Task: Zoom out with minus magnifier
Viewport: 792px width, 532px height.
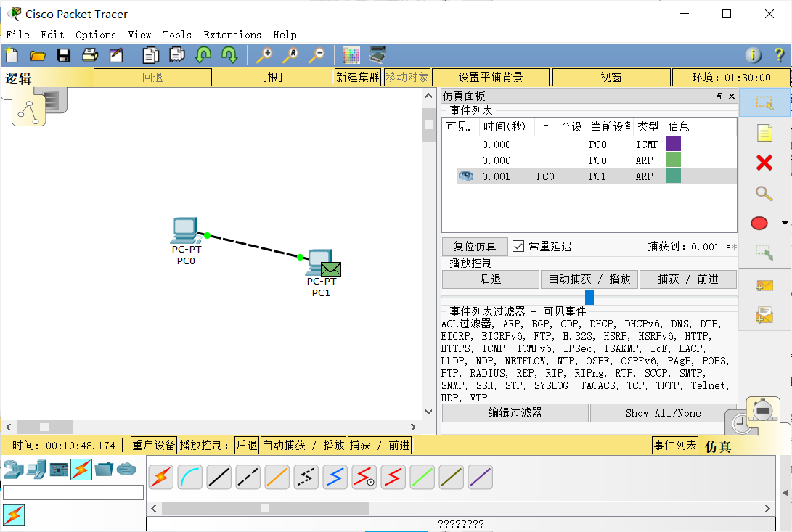Action: click(317, 55)
